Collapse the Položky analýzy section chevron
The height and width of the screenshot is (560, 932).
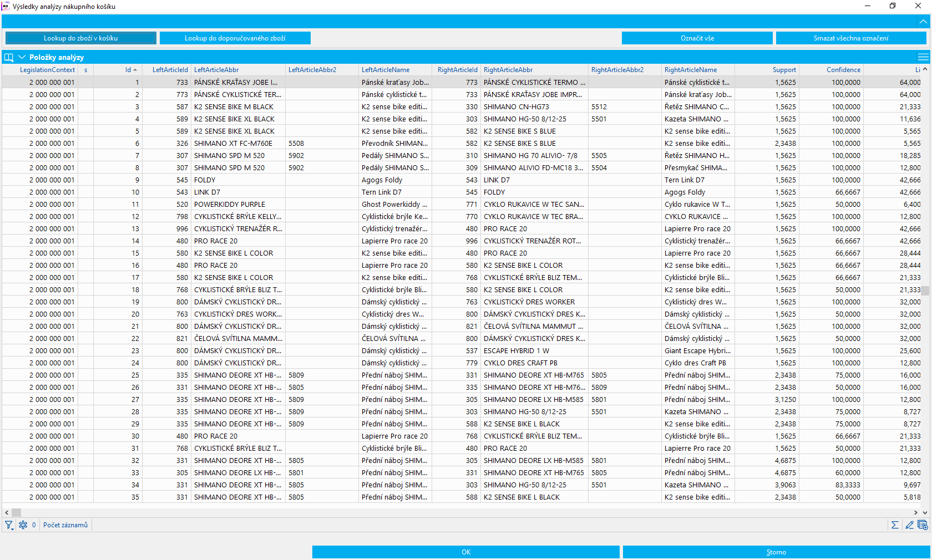pos(22,57)
